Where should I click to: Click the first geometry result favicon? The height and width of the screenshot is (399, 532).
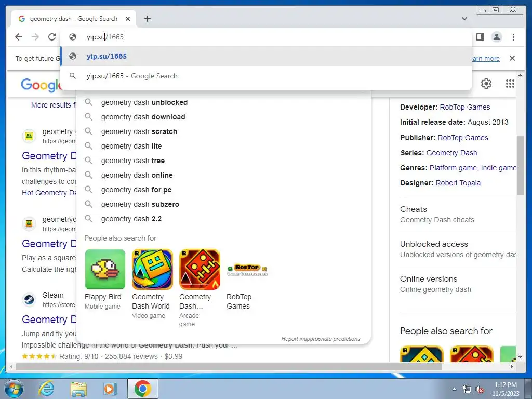click(29, 136)
